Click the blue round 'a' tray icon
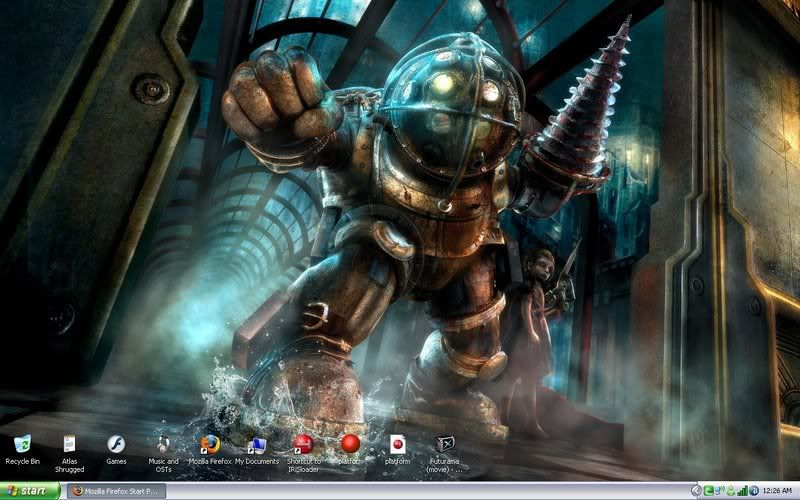Screen dimensions: 800x500 pyautogui.click(x=753, y=491)
